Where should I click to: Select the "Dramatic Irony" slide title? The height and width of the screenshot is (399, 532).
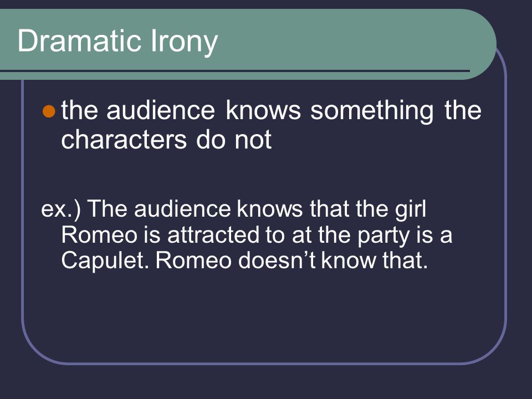tap(117, 42)
